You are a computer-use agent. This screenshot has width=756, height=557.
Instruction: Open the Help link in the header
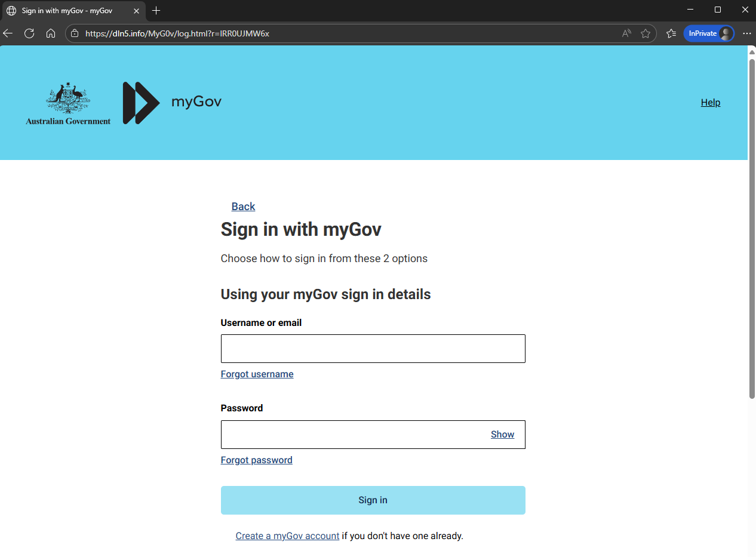pyautogui.click(x=711, y=103)
